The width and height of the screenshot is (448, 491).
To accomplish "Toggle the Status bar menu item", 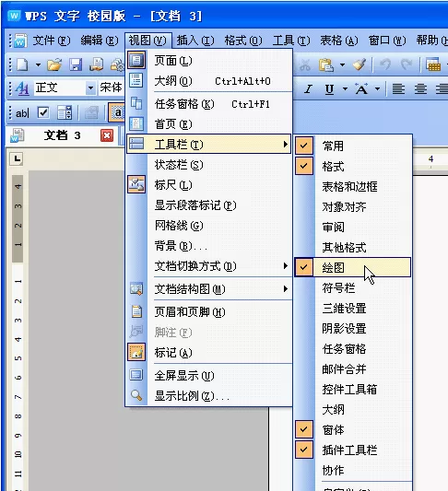I will pyautogui.click(x=209, y=165).
